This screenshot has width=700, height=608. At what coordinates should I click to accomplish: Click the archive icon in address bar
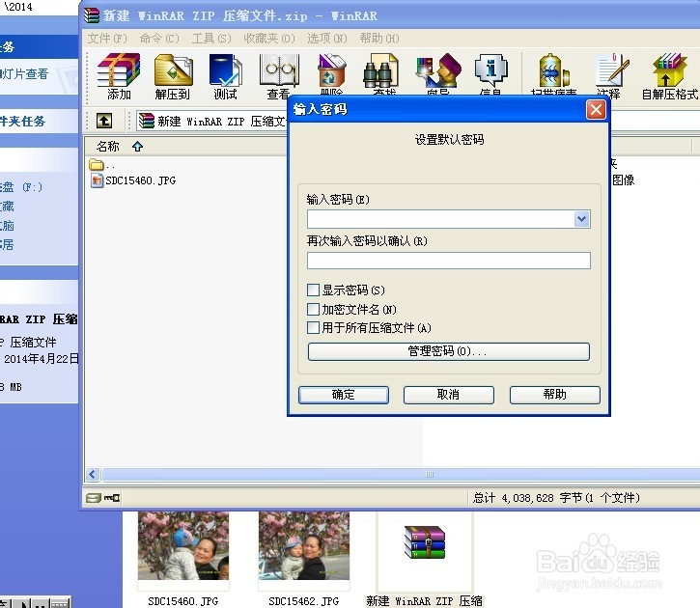[x=147, y=121]
